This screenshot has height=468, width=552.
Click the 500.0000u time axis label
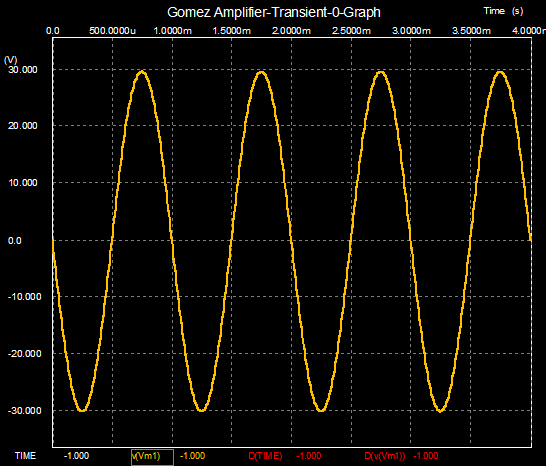click(112, 31)
